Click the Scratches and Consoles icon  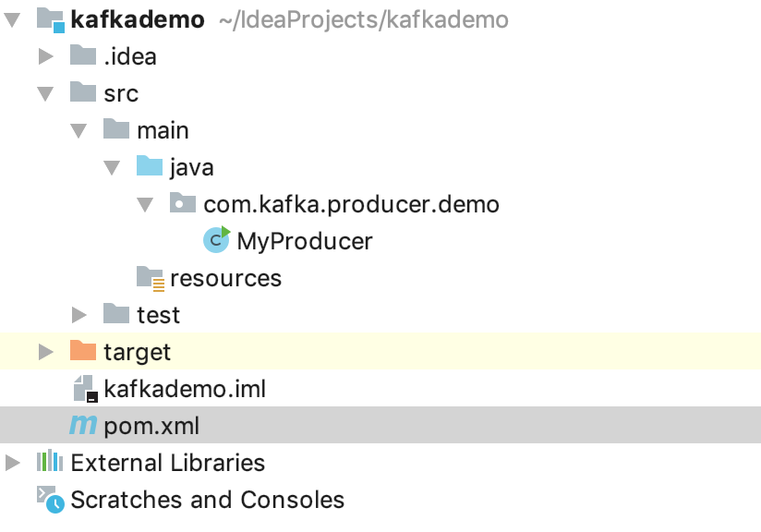(50, 500)
